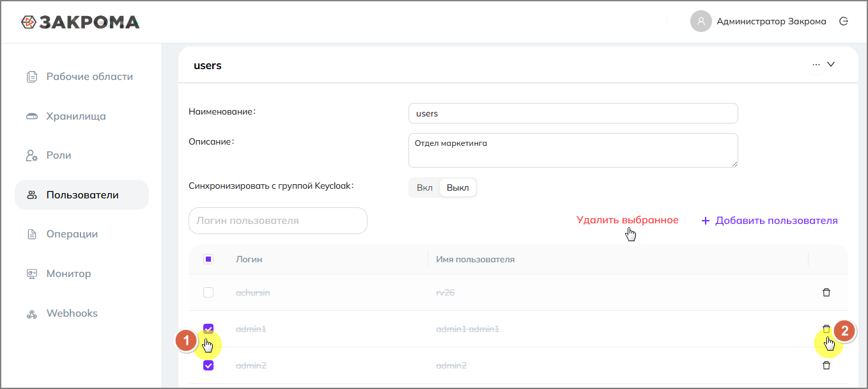Click Добавить пользователя link
Image resolution: width=868 pixels, height=389 pixels.
(769, 221)
